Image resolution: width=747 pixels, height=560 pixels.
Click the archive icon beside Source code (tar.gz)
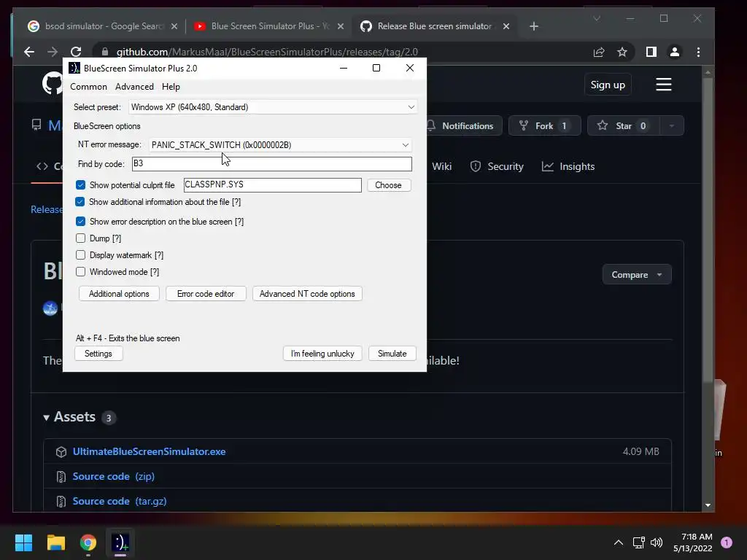tap(61, 502)
